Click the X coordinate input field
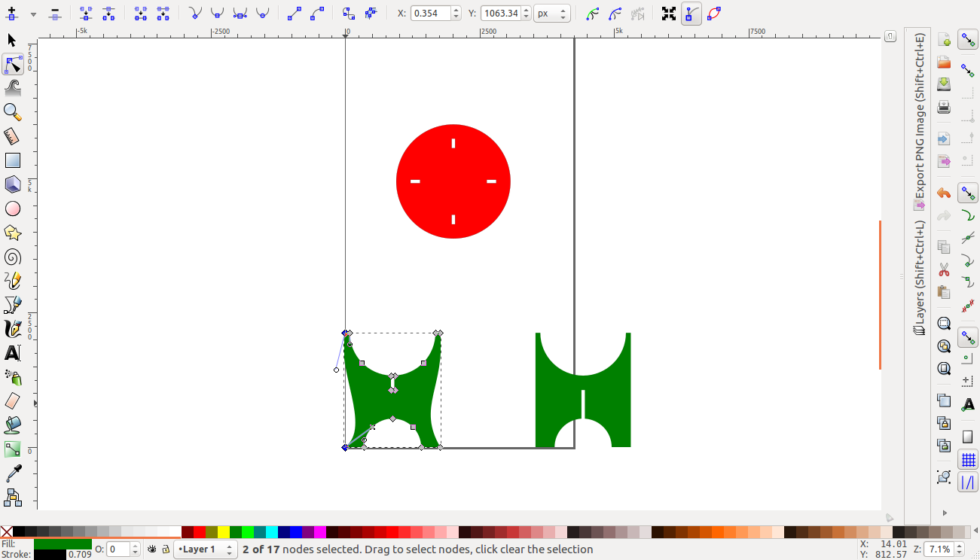Viewport: 980px width, 560px height. click(431, 14)
